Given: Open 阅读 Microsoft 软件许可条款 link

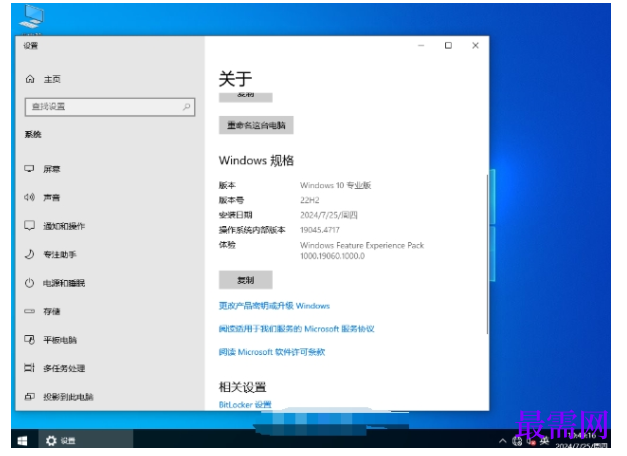Looking at the screenshot, I should pyautogui.click(x=272, y=352).
